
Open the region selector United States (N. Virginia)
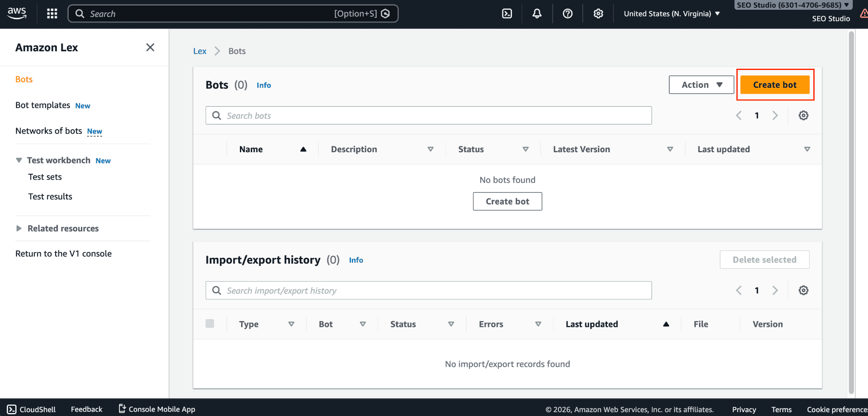point(672,14)
